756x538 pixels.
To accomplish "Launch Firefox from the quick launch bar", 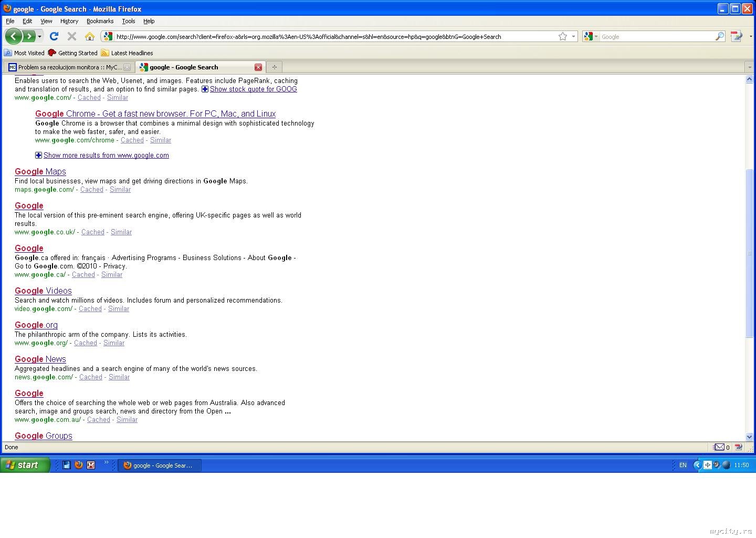I will pyautogui.click(x=79, y=465).
